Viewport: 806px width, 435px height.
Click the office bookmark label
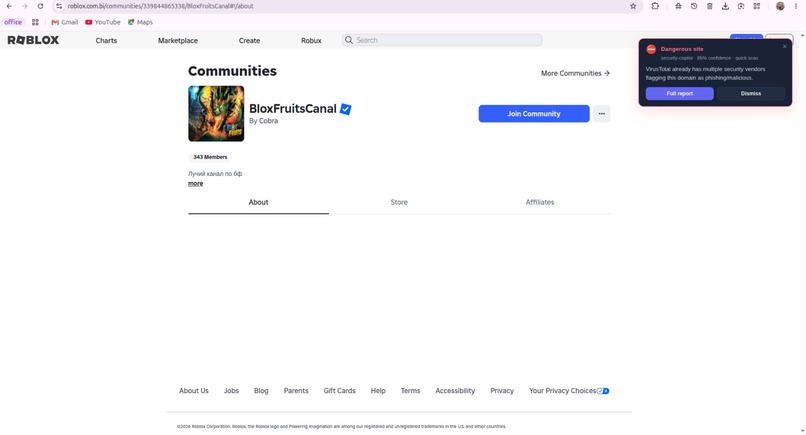(13, 22)
